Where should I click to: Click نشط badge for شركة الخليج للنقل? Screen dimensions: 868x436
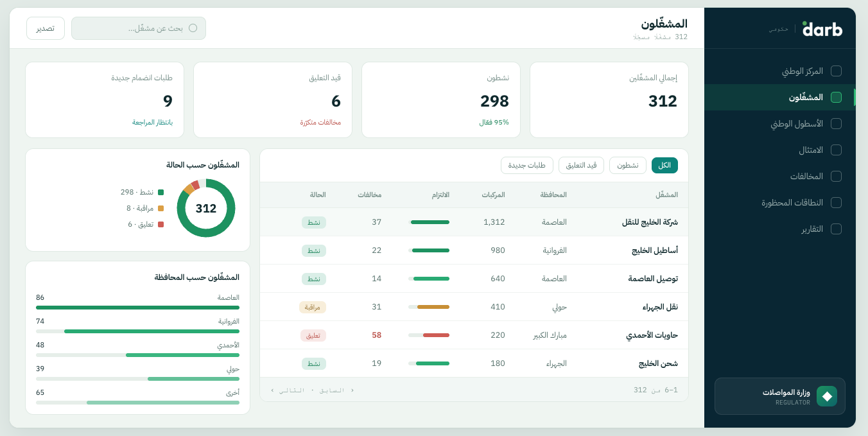pos(314,222)
